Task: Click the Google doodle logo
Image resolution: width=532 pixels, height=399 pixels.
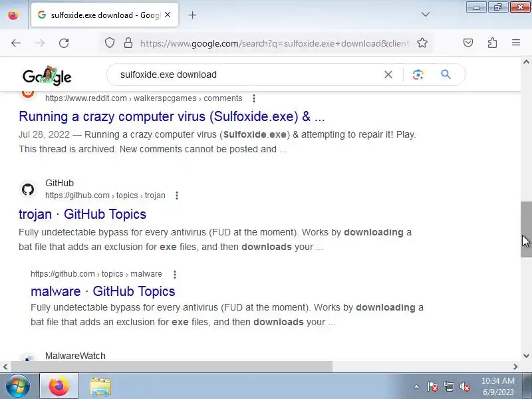Action: click(x=47, y=75)
